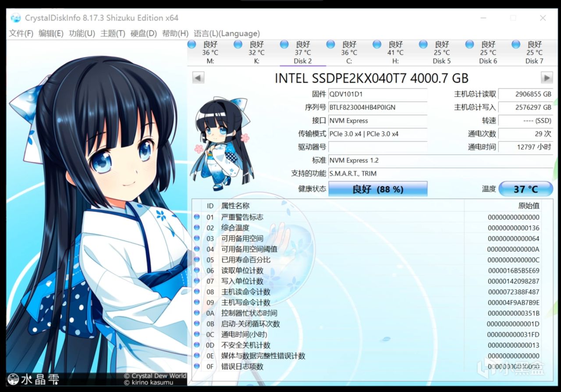Open the 帮助(H) menu
Image resolution: width=561 pixels, height=392 pixels.
[x=175, y=33]
